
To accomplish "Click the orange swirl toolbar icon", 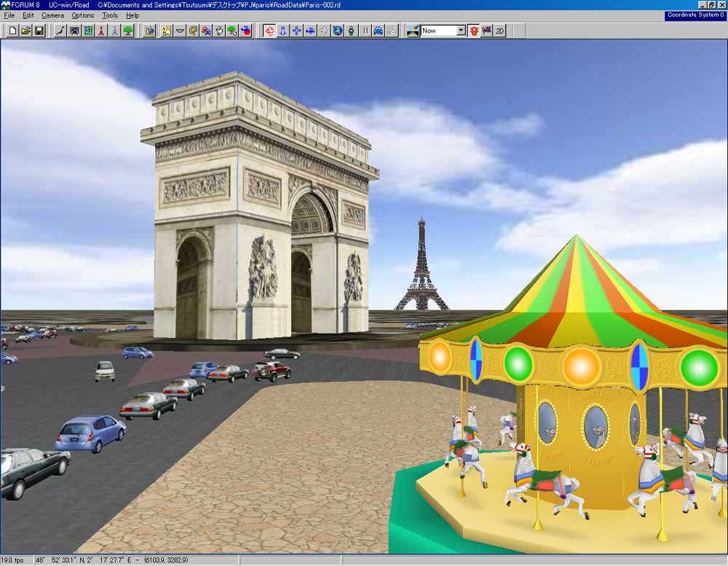I will coord(193,31).
